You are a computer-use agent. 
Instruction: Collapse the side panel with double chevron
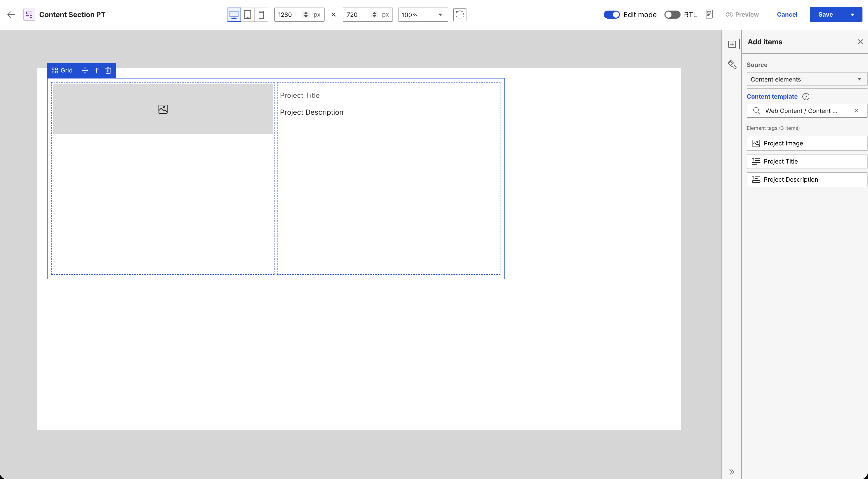pos(732,472)
